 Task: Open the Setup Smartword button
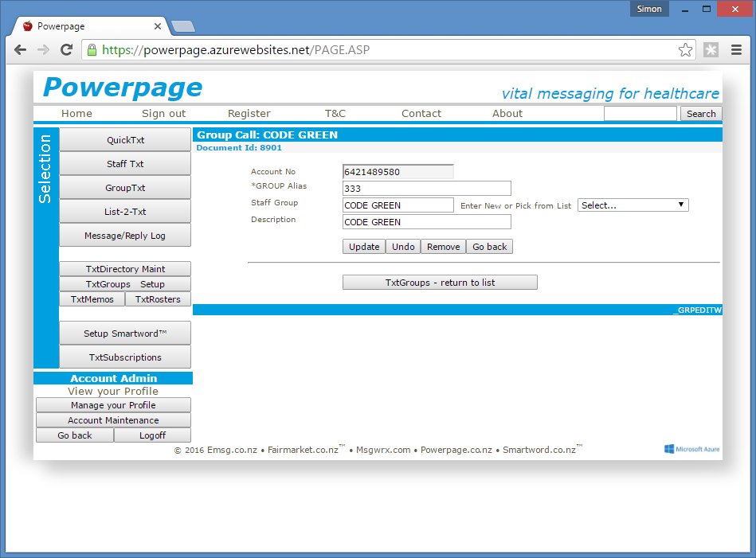[125, 334]
